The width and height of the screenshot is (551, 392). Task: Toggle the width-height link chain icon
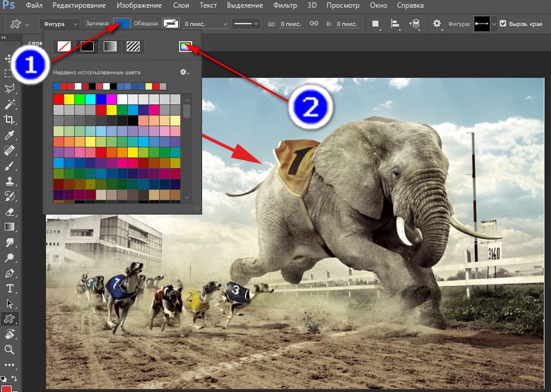(313, 23)
